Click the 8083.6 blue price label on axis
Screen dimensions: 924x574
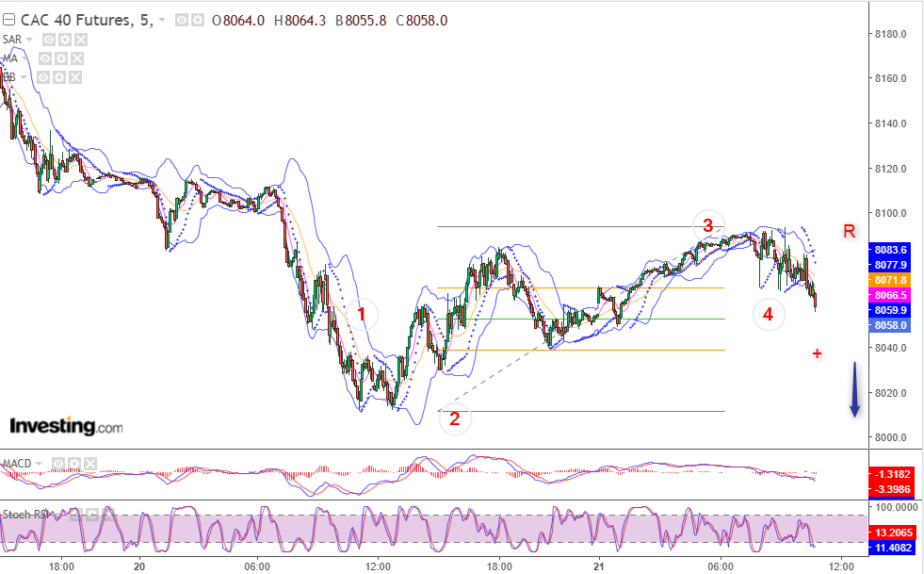coord(890,250)
